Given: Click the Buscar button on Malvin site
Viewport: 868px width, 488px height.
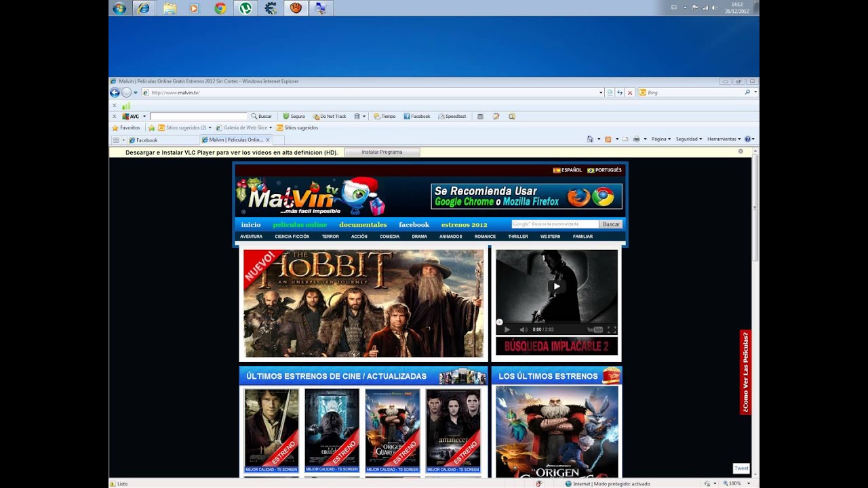Looking at the screenshot, I should point(611,224).
